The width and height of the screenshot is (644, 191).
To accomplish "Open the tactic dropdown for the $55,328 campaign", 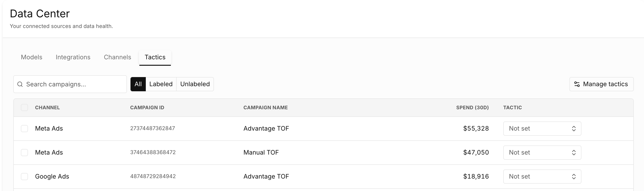I will (542, 129).
